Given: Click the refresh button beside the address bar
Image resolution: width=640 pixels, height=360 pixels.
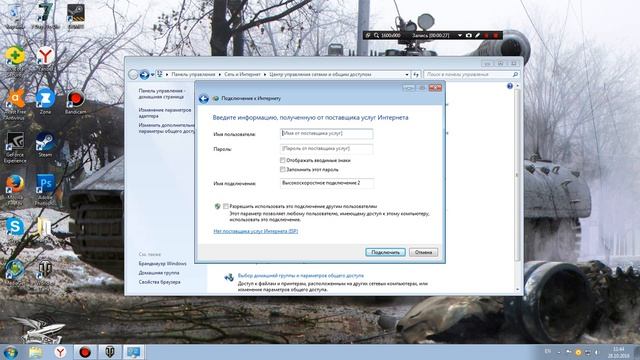Looking at the screenshot, I should 416,75.
